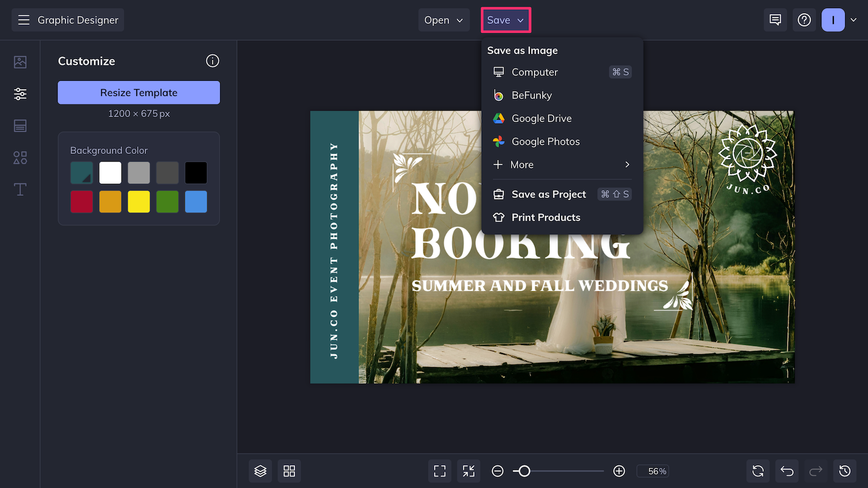
Task: Choose Print Products from the Save menu
Action: click(x=545, y=217)
